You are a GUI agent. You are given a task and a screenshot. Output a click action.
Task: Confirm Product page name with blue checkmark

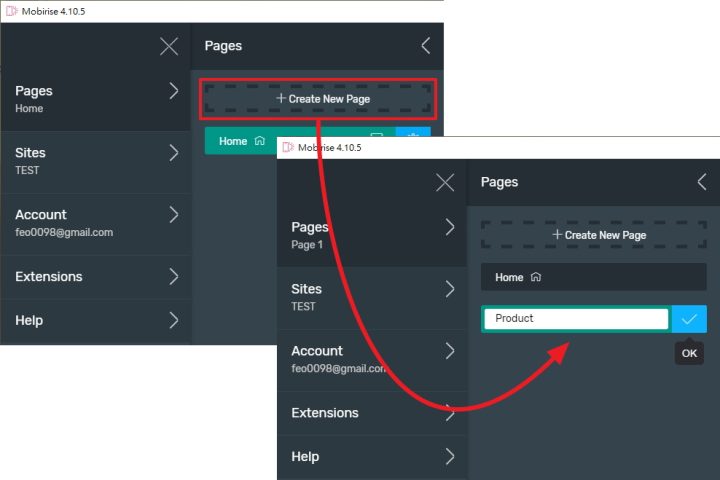pyautogui.click(x=689, y=319)
